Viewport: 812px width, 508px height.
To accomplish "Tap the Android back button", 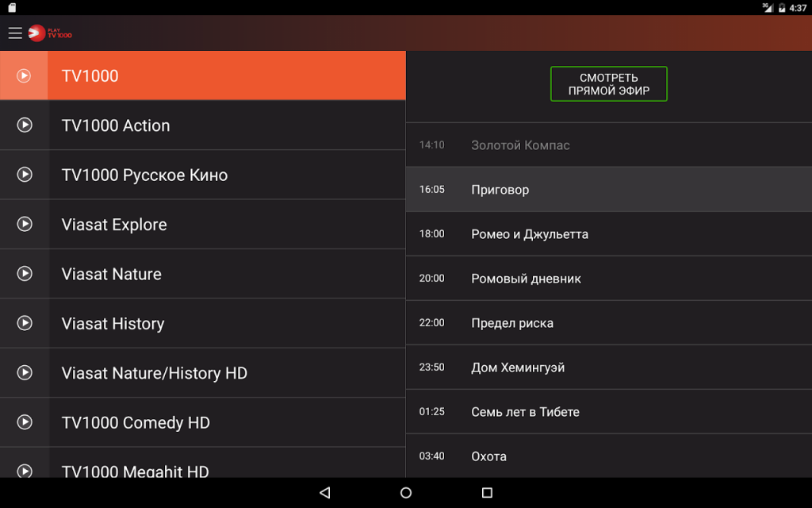I will point(325,492).
